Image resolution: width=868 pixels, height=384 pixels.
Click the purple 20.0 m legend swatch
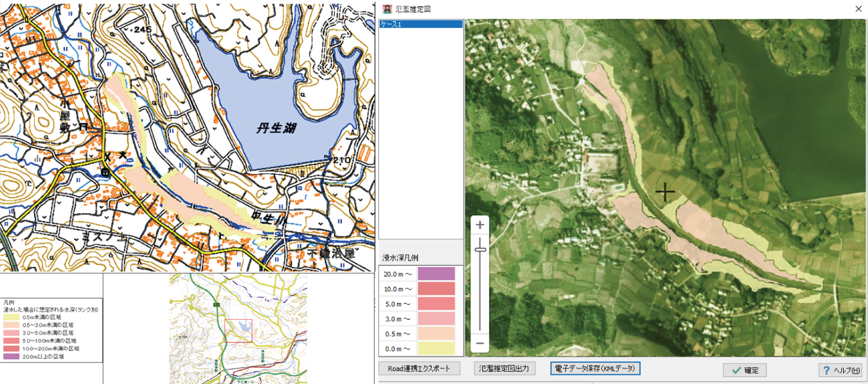(x=436, y=274)
